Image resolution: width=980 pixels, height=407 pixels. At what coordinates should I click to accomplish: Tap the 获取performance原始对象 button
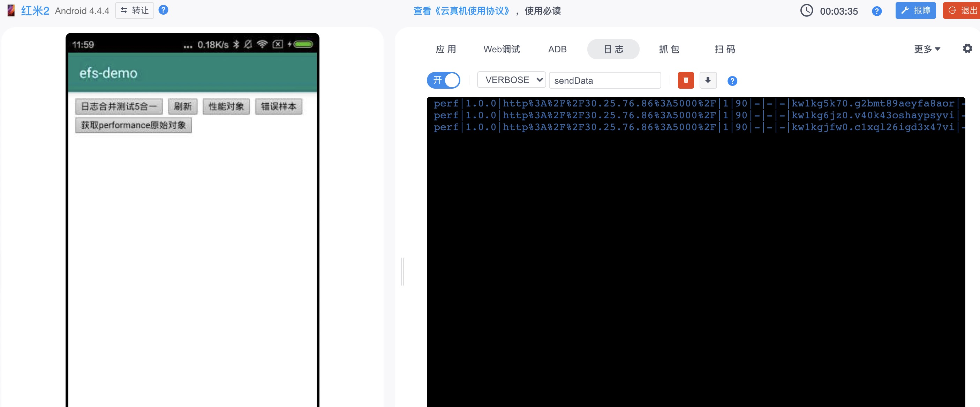point(134,125)
